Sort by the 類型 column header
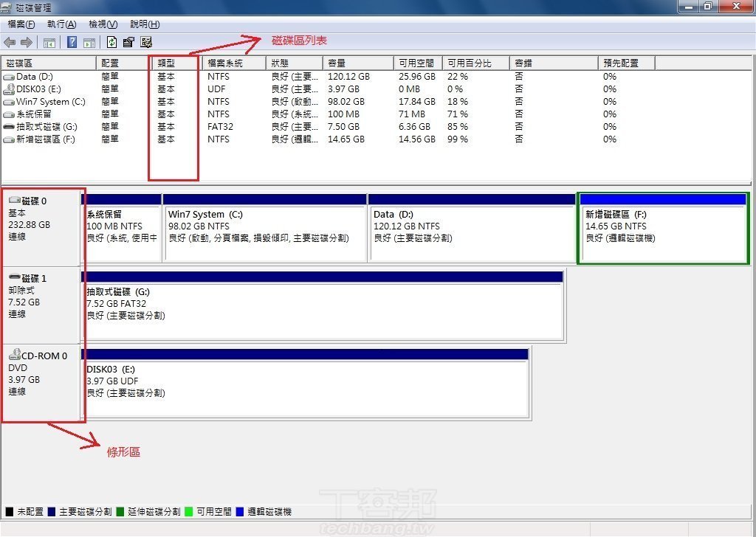The height and width of the screenshot is (537, 756). [x=178, y=63]
